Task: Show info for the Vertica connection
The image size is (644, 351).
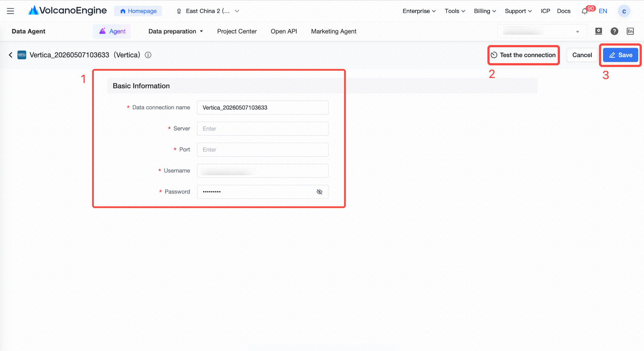Action: (x=148, y=55)
